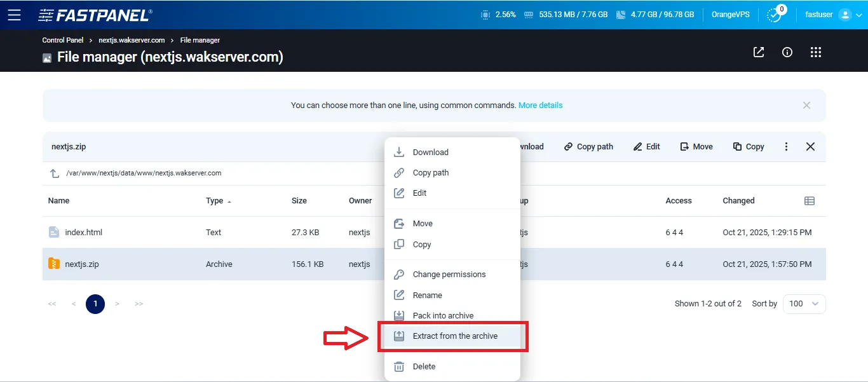Click the notifications task counter icon
868x382 pixels.
coord(774,15)
